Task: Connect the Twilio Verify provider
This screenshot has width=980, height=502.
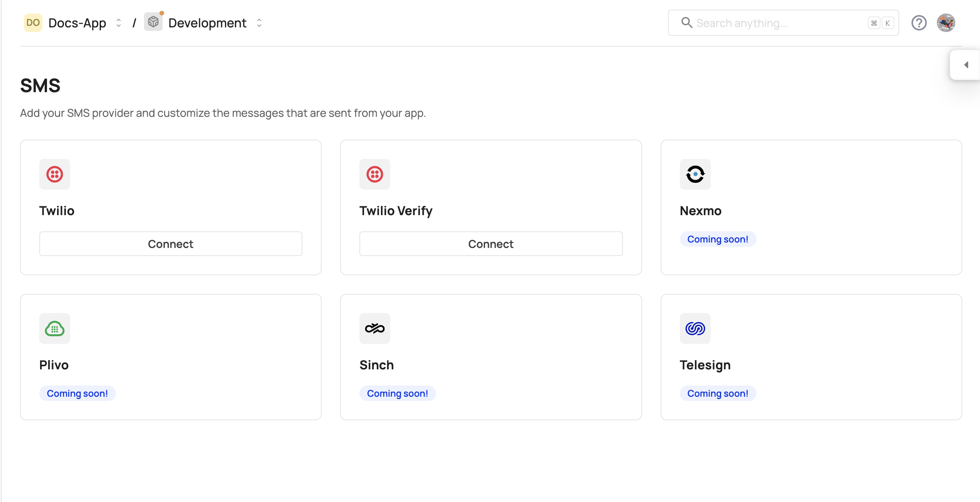Action: point(491,244)
